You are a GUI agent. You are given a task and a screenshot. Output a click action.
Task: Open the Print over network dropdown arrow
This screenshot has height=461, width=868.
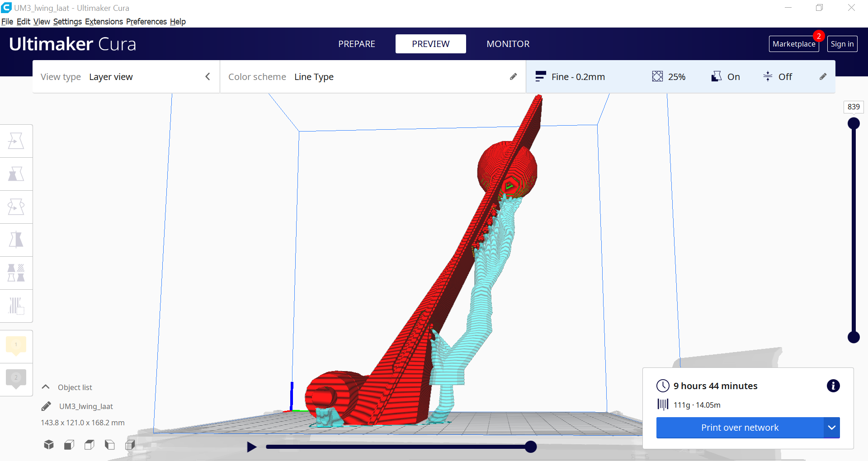832,428
